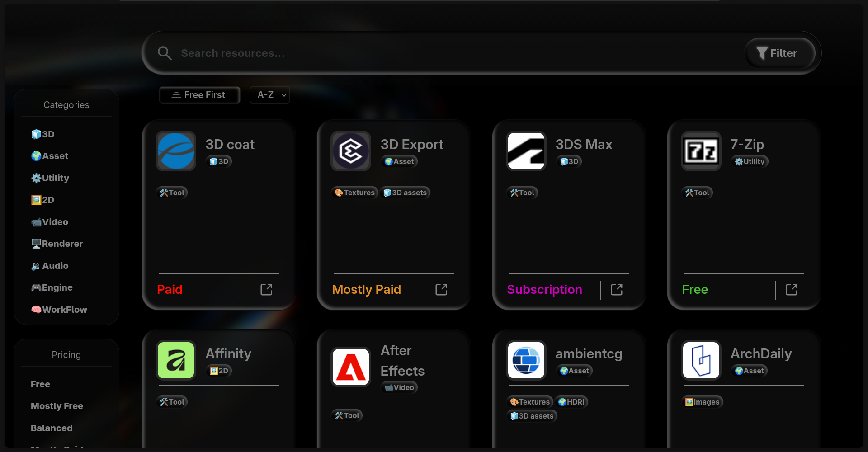The height and width of the screenshot is (452, 868).
Task: Select the Engine category in sidebar
Action: point(52,287)
